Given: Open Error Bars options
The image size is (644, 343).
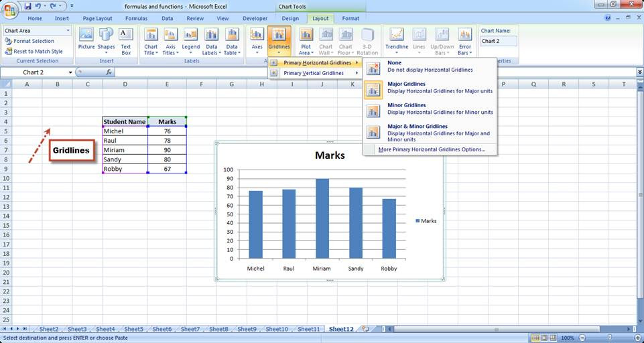Looking at the screenshot, I should 465,41.
